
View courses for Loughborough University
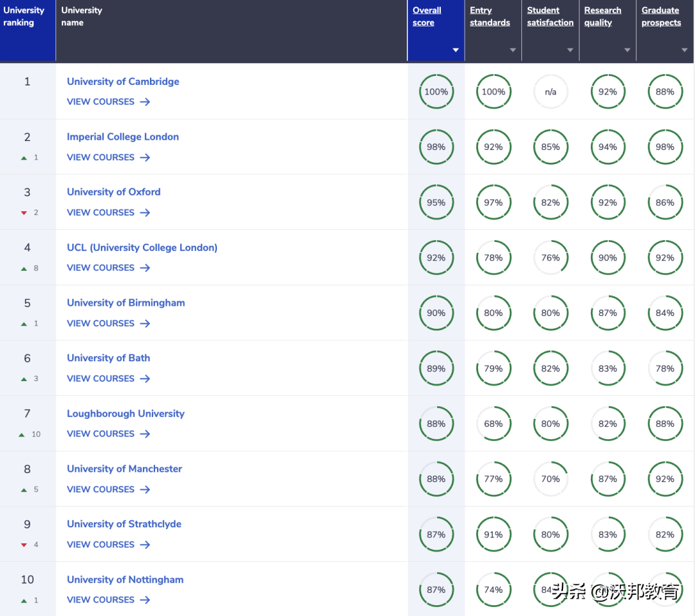(x=108, y=434)
